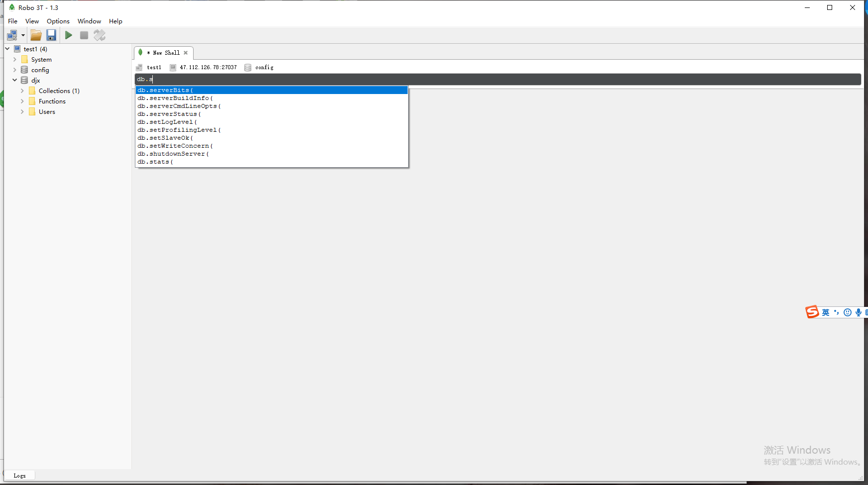The height and width of the screenshot is (485, 868).
Task: Choose db.setLogLevel( suggestion
Action: tap(272, 122)
